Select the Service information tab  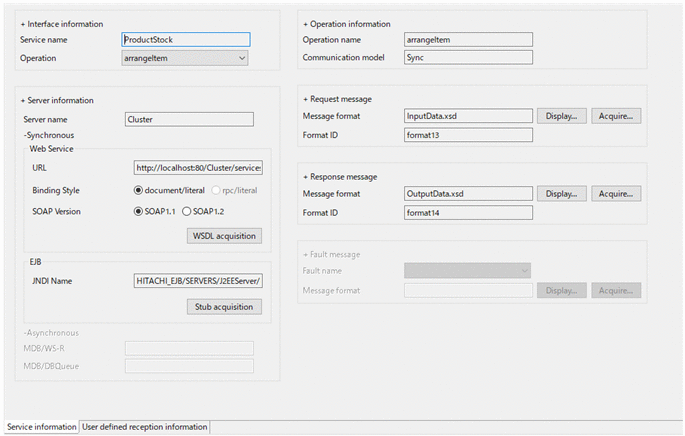click(x=41, y=427)
